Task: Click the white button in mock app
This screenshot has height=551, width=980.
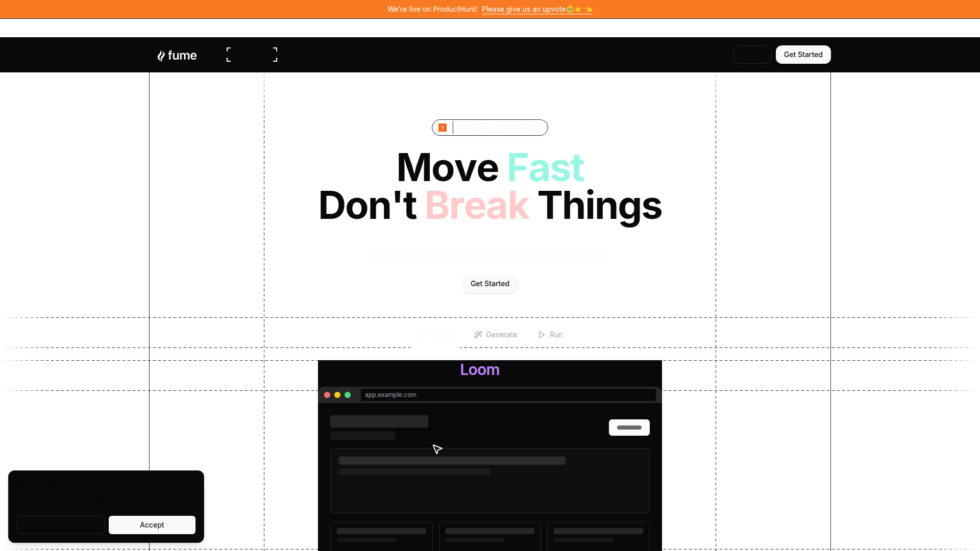Action: point(629,428)
